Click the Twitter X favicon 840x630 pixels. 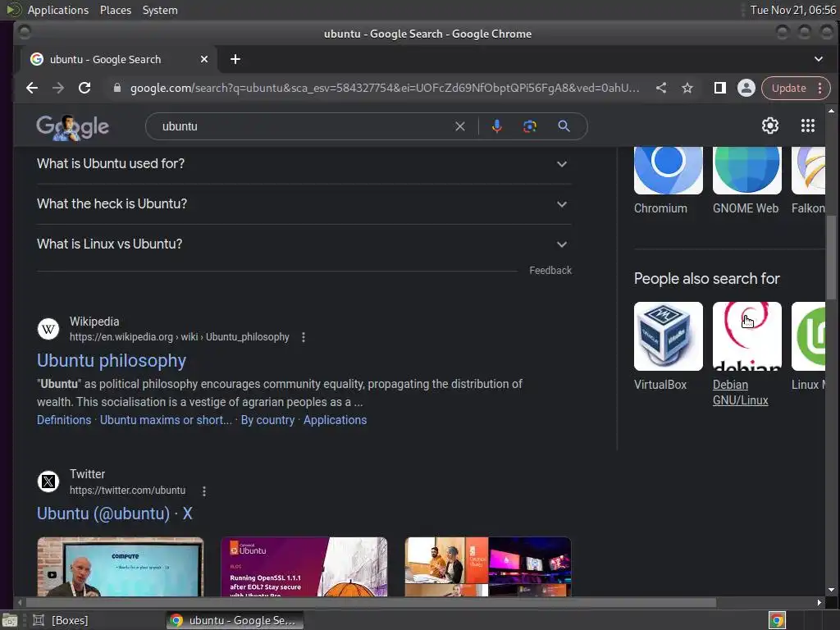48,482
